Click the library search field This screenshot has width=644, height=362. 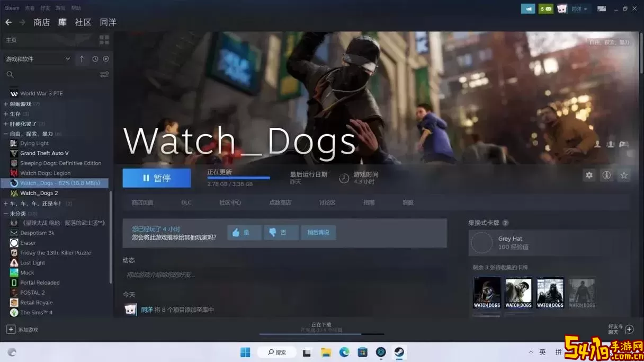tap(51, 75)
